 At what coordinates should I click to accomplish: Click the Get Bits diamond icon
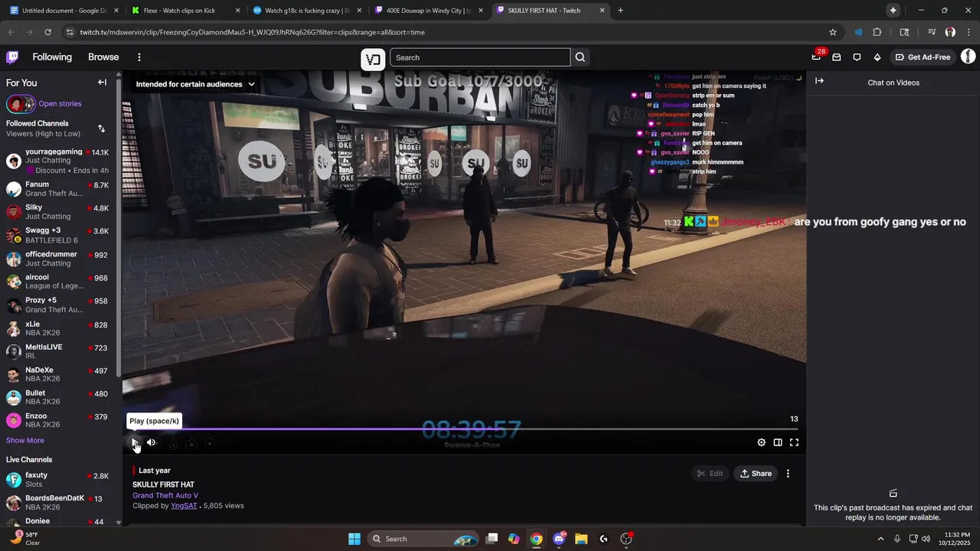point(877,57)
